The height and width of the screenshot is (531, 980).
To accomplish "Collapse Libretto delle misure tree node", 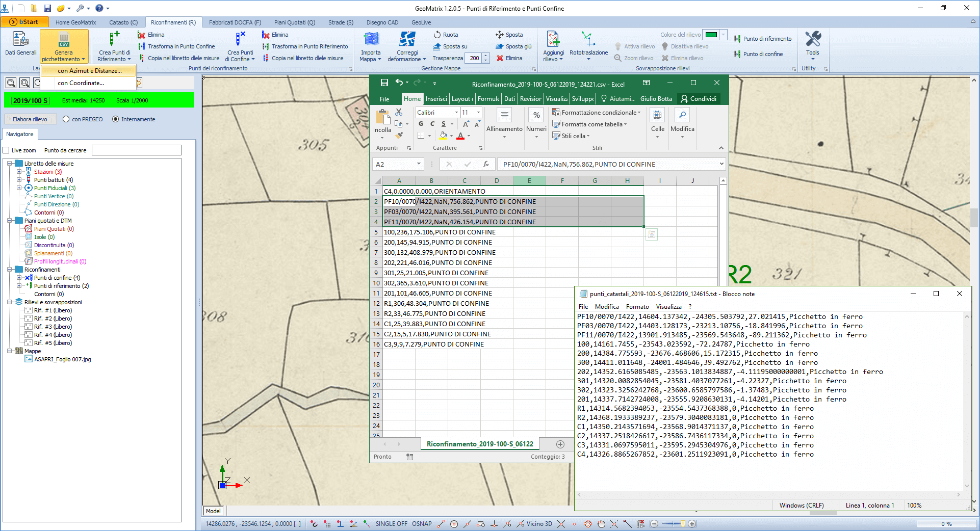I will [9, 164].
